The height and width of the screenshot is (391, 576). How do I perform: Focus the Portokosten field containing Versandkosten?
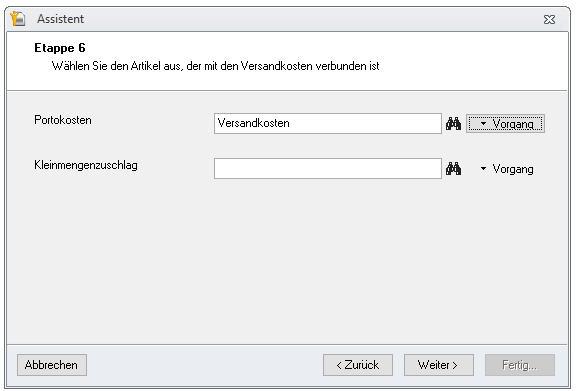coord(328,123)
